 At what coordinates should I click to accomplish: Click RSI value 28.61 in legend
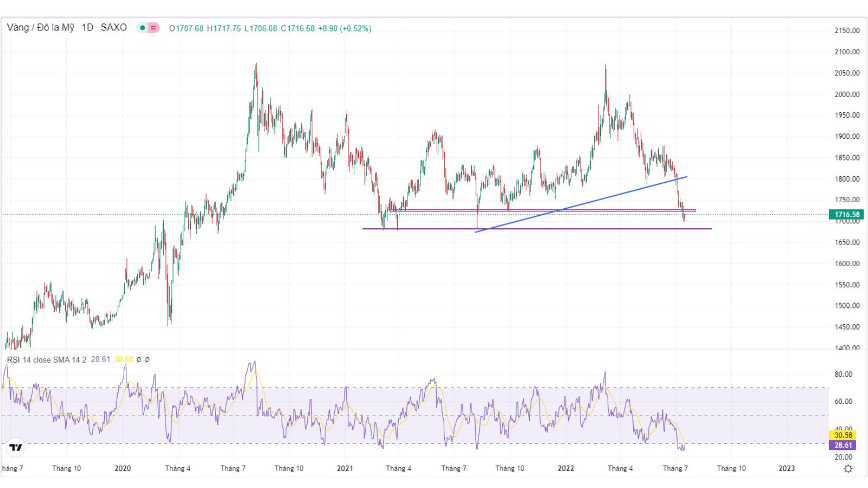pyautogui.click(x=100, y=359)
